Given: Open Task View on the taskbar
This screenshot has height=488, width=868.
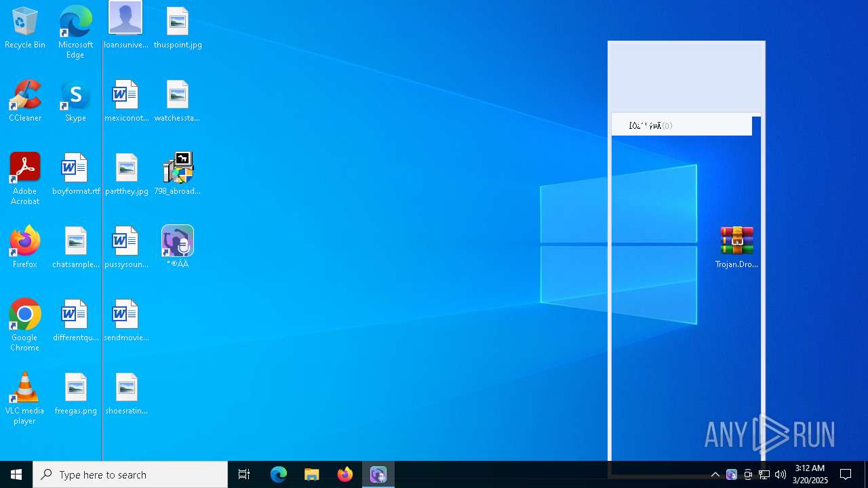Looking at the screenshot, I should click(x=244, y=474).
